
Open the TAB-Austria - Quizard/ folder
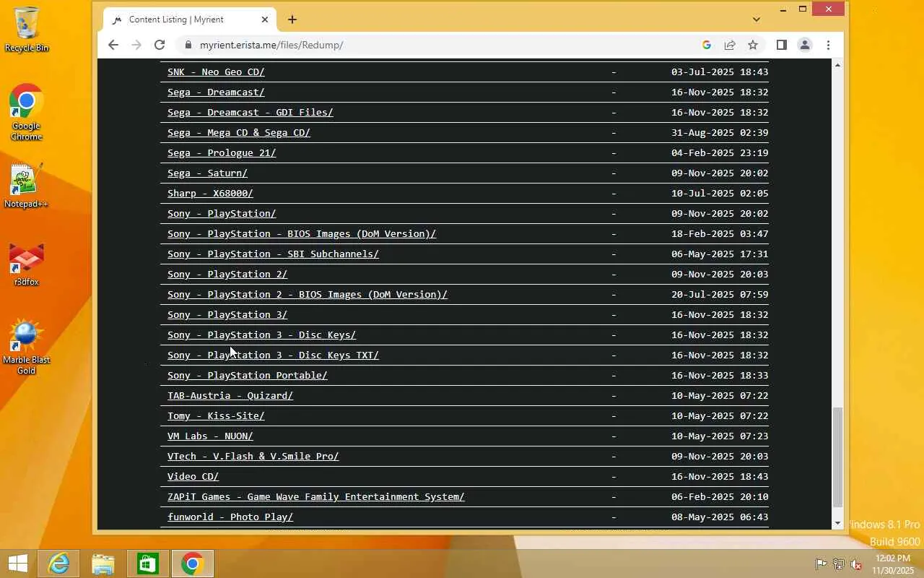[230, 396]
